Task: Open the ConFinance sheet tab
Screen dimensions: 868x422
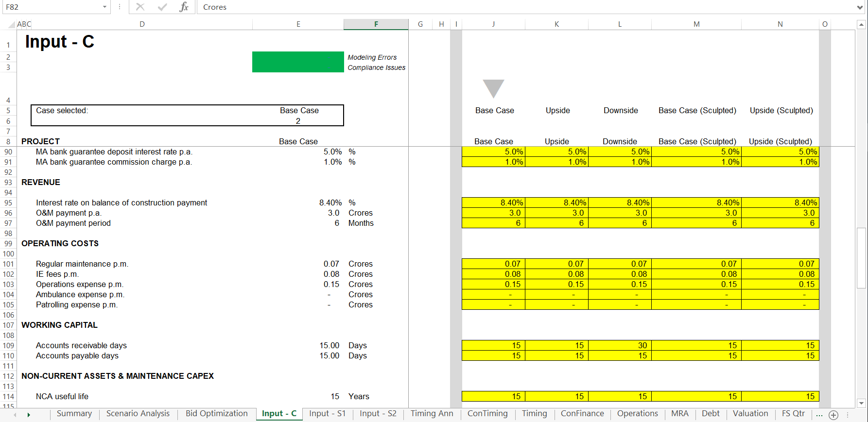Action: pos(582,414)
